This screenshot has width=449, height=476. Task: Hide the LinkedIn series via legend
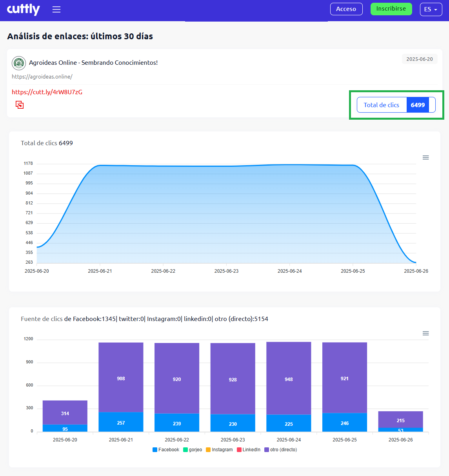(x=248, y=450)
